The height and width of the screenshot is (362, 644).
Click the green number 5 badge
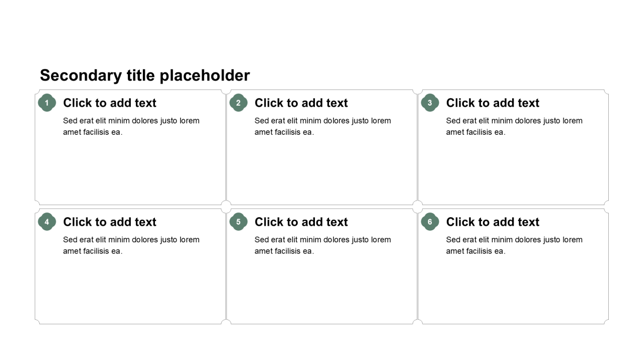coord(238,222)
